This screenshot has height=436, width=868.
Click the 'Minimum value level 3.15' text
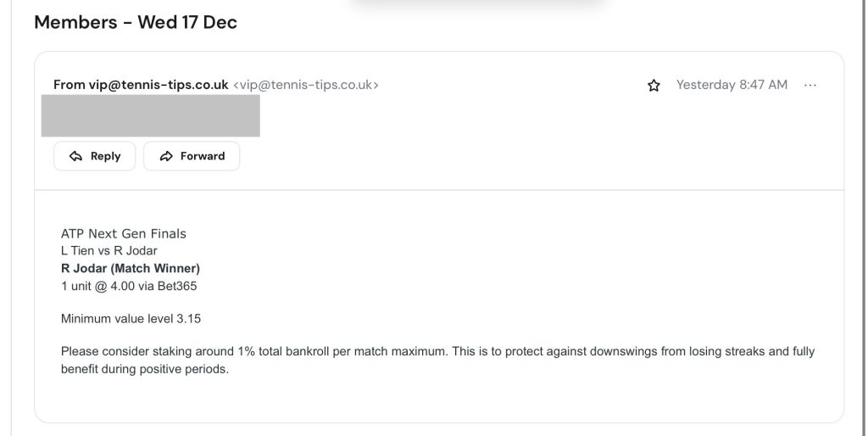131,319
